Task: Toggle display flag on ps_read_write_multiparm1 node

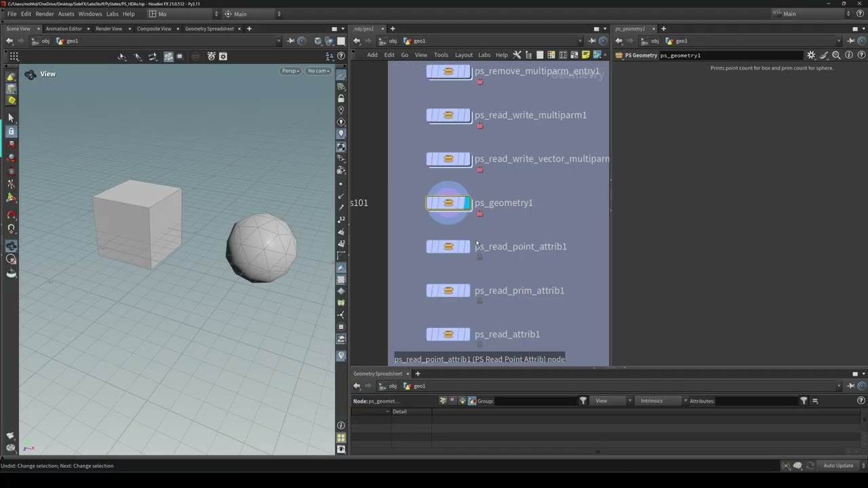Action: point(467,115)
